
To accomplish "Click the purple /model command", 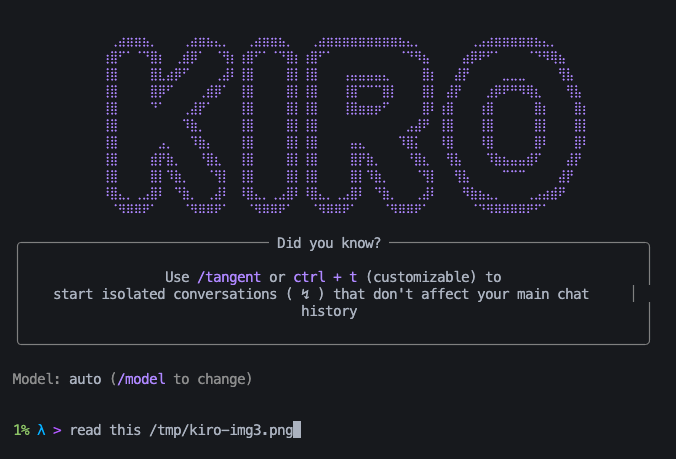I will [x=141, y=379].
